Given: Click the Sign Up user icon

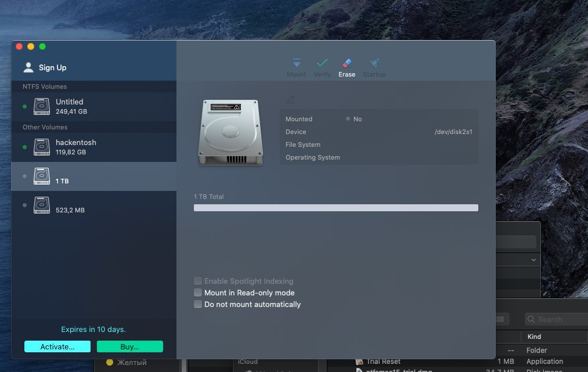Looking at the screenshot, I should 28,67.
